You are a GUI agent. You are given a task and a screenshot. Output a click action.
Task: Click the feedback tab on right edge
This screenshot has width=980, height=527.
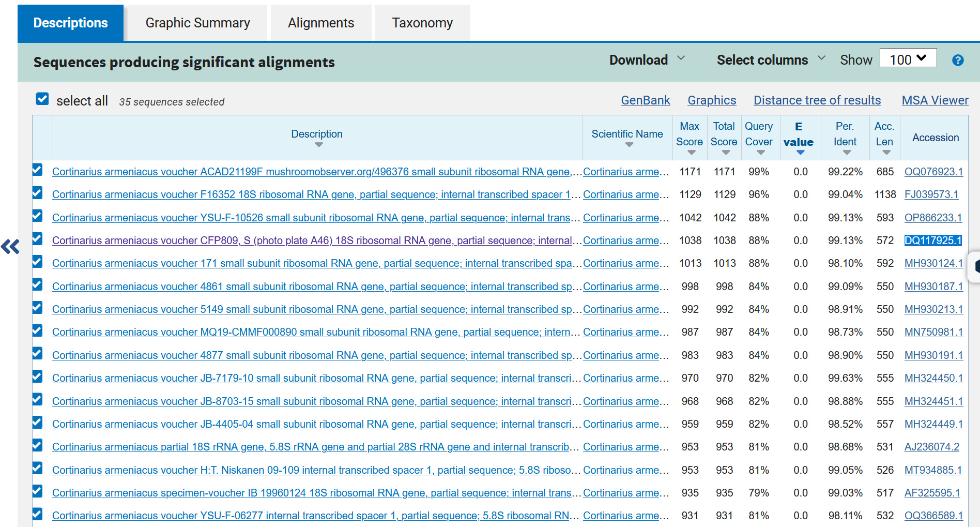(x=975, y=266)
